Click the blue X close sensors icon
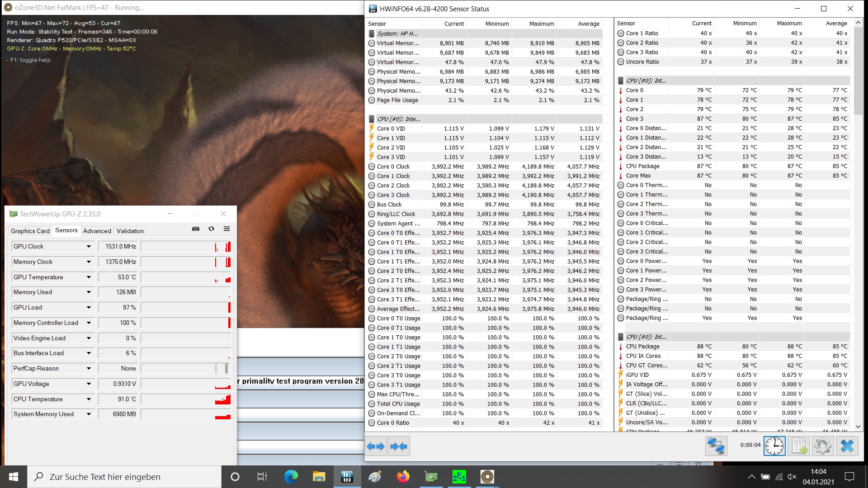868x488 pixels. (847, 446)
